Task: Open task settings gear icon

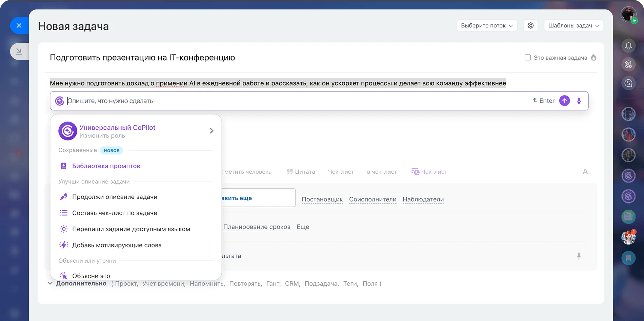Action: [x=531, y=26]
